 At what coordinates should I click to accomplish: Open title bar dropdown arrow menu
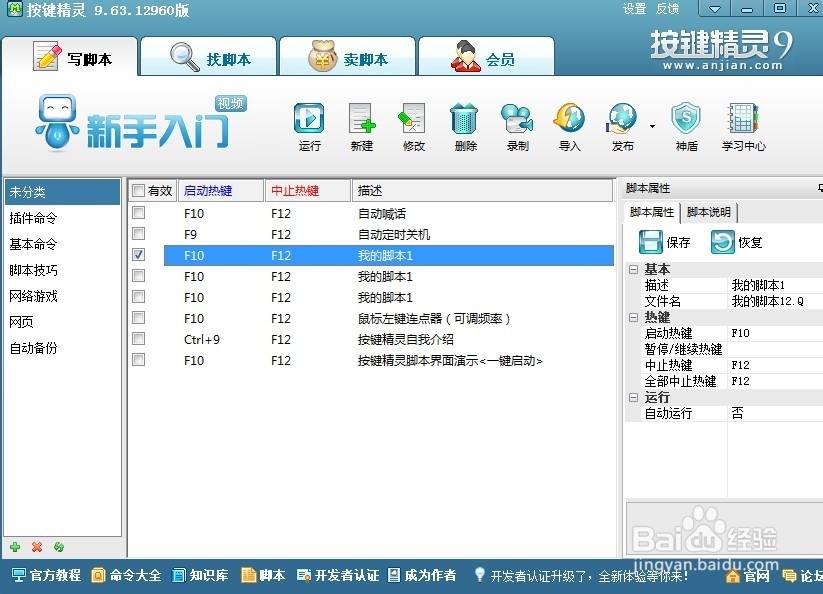pos(715,9)
